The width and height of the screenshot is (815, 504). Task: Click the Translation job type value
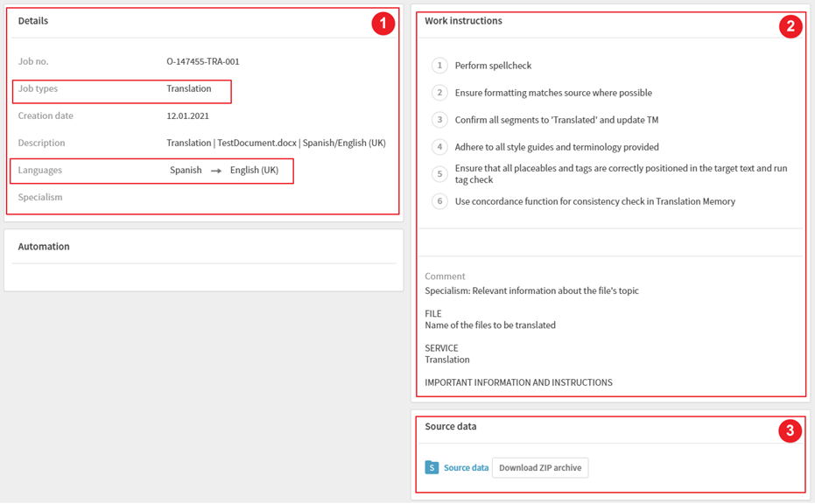[189, 88]
